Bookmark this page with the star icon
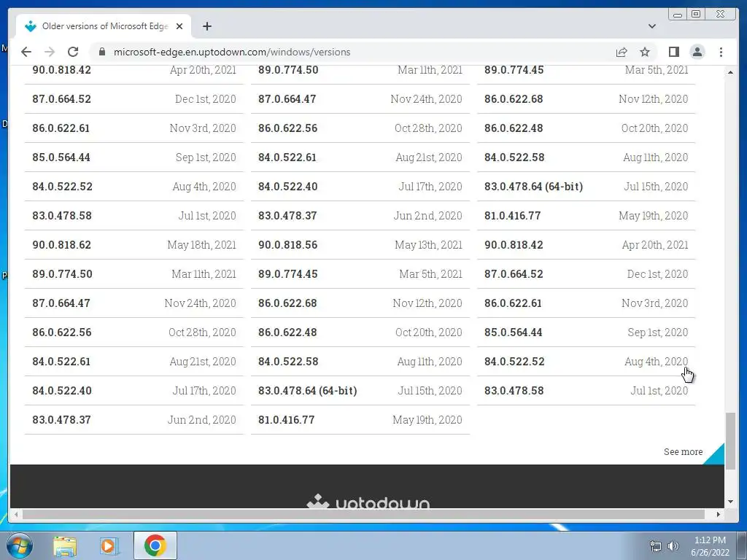The image size is (747, 560). 645,52
